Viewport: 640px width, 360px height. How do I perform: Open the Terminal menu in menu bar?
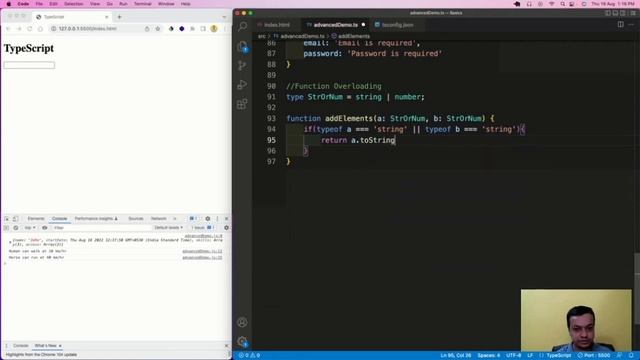tap(142, 4)
